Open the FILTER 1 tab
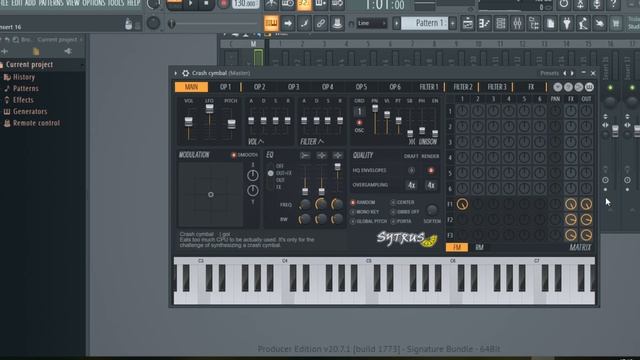 (x=429, y=87)
